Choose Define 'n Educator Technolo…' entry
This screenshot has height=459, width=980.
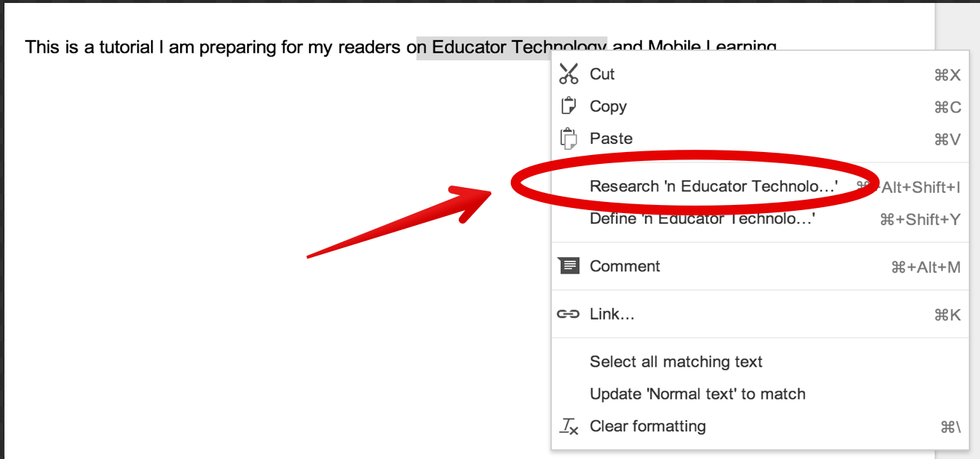coord(702,219)
